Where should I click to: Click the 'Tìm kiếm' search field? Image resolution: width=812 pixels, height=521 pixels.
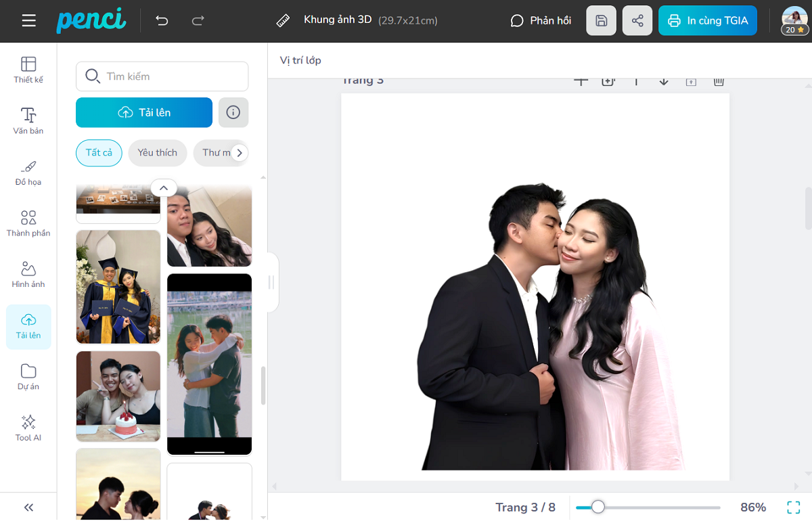(162, 76)
